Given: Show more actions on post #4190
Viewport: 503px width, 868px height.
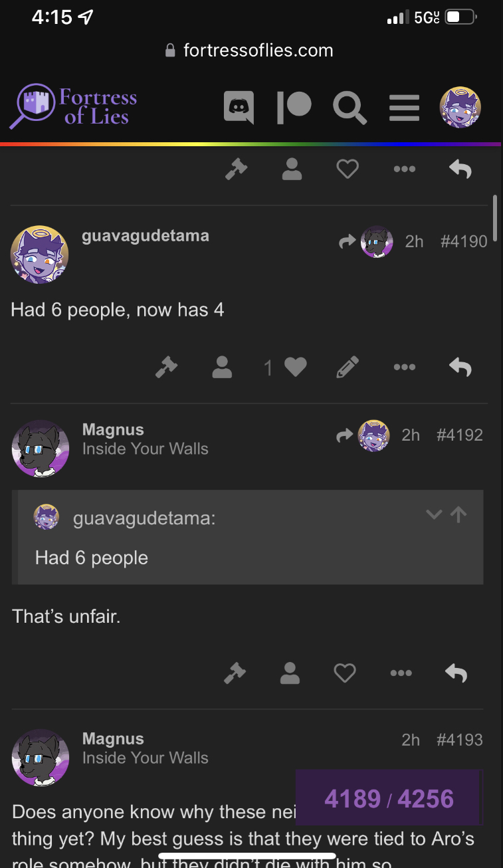Looking at the screenshot, I should click(x=404, y=367).
